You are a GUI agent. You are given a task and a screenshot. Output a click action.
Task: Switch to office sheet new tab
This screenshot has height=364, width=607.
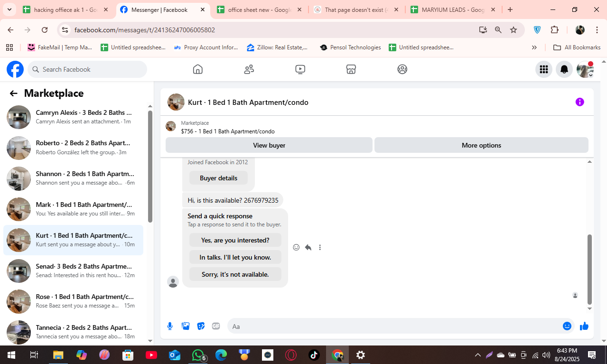[259, 9]
